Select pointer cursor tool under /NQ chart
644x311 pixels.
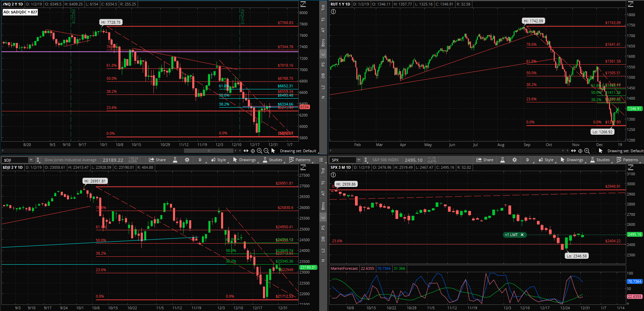tap(273, 151)
